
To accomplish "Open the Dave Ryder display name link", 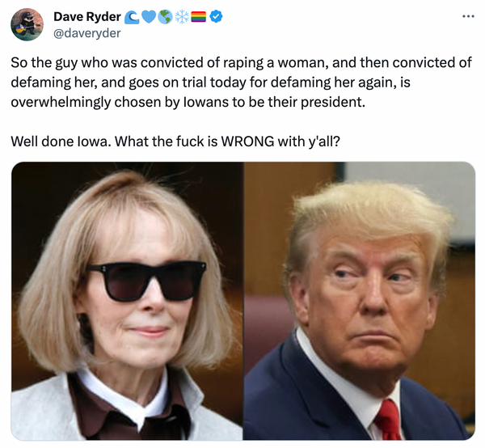I will click(x=87, y=17).
